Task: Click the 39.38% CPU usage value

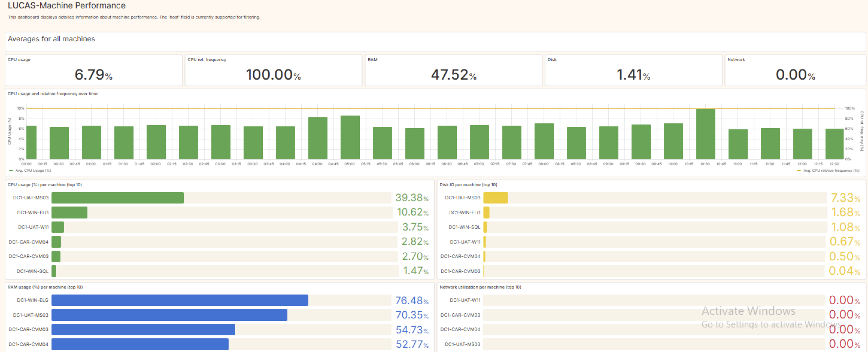Action: point(412,198)
